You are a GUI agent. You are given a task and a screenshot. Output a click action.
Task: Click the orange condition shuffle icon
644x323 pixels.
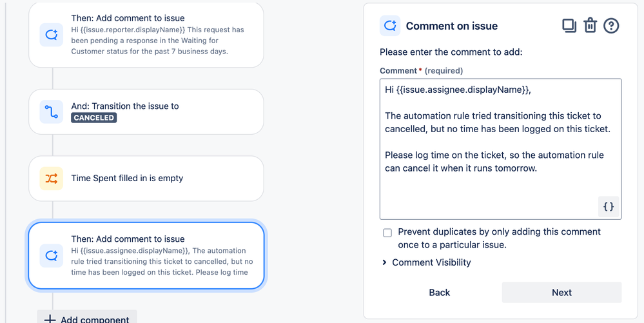point(52,179)
